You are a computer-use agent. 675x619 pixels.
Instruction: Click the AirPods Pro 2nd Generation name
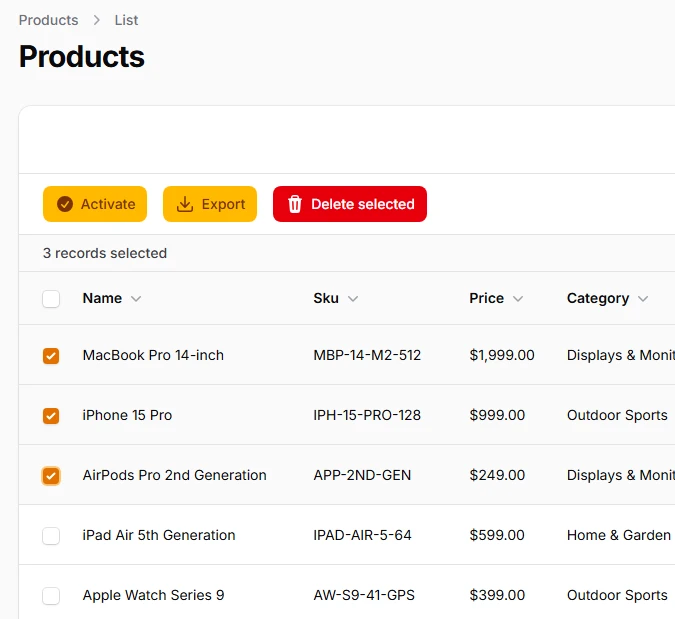pyautogui.click(x=174, y=475)
